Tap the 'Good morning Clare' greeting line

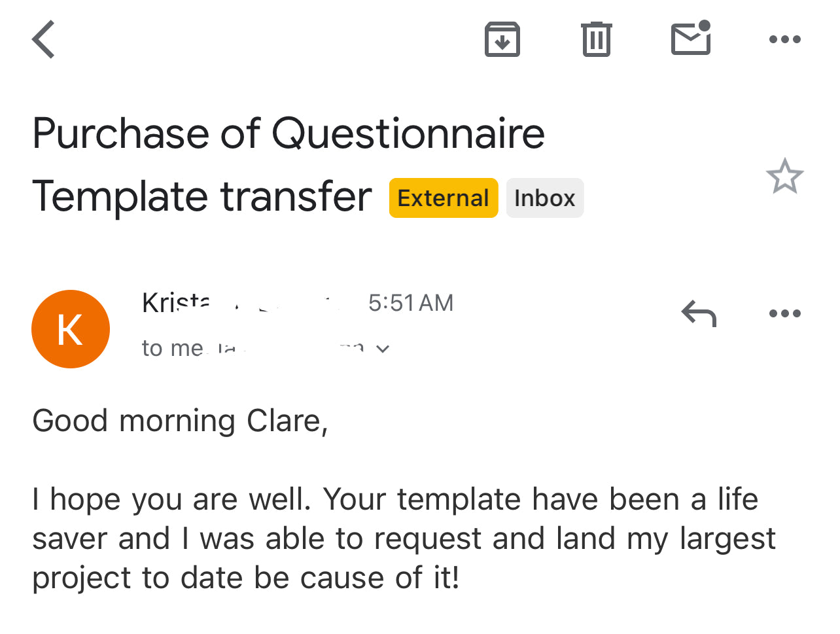[180, 421]
